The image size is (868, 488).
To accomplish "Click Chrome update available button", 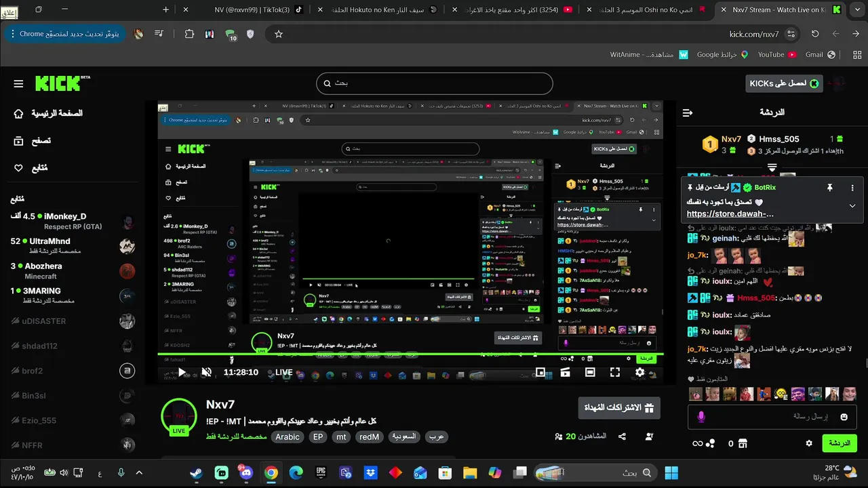I will (64, 34).
